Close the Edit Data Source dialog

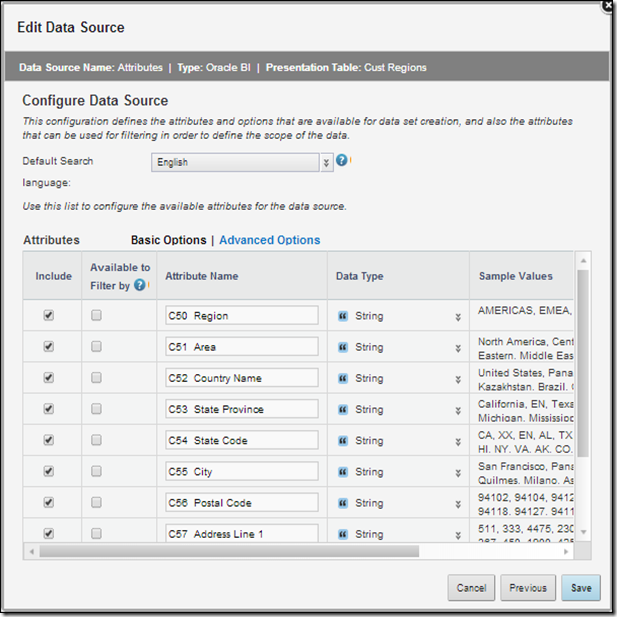tap(607, 6)
